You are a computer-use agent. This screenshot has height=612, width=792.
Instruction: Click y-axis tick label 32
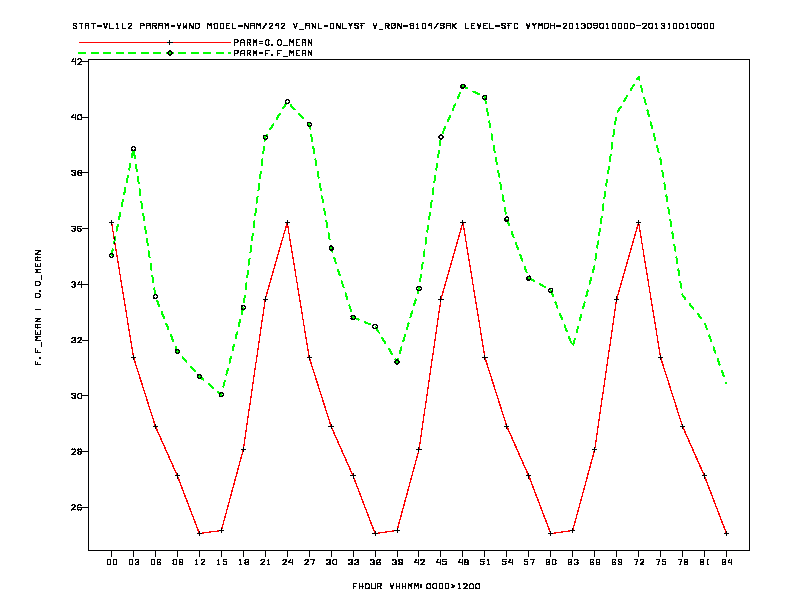click(x=76, y=340)
